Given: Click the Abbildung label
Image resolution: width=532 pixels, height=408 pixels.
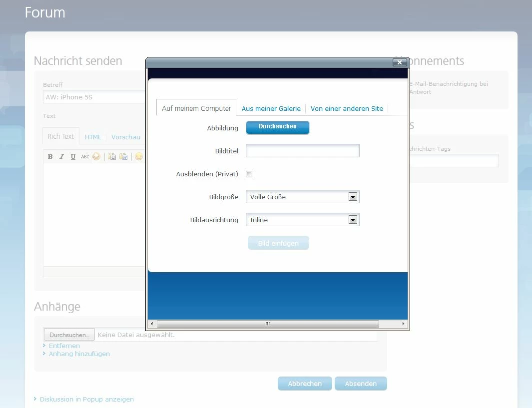Looking at the screenshot, I should pyautogui.click(x=223, y=128).
